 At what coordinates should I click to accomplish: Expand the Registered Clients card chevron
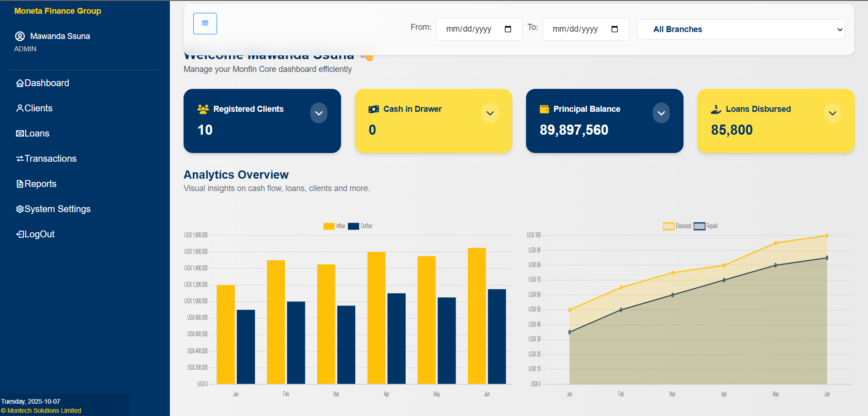click(x=319, y=113)
